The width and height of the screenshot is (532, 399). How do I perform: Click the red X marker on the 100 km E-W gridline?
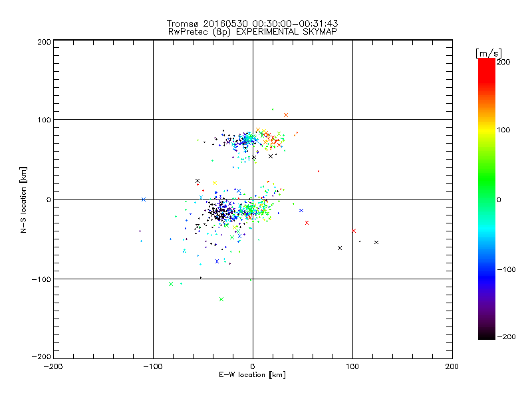click(354, 231)
